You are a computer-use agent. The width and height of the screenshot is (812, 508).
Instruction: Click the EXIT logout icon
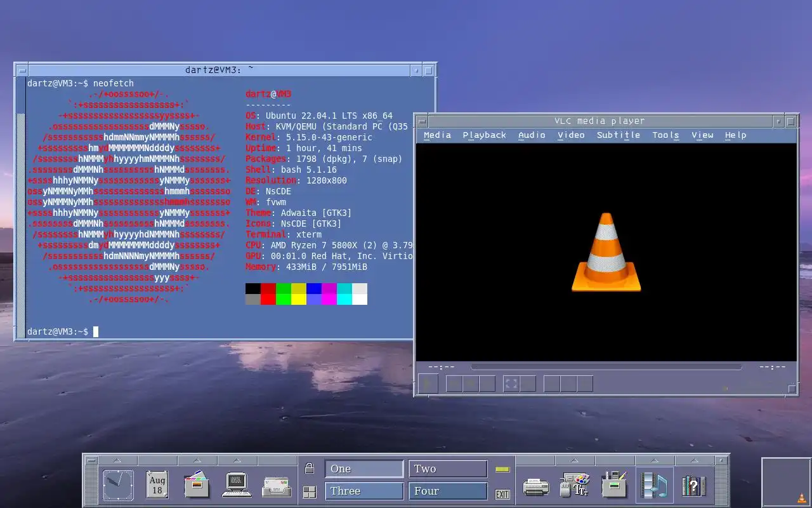[x=502, y=494]
